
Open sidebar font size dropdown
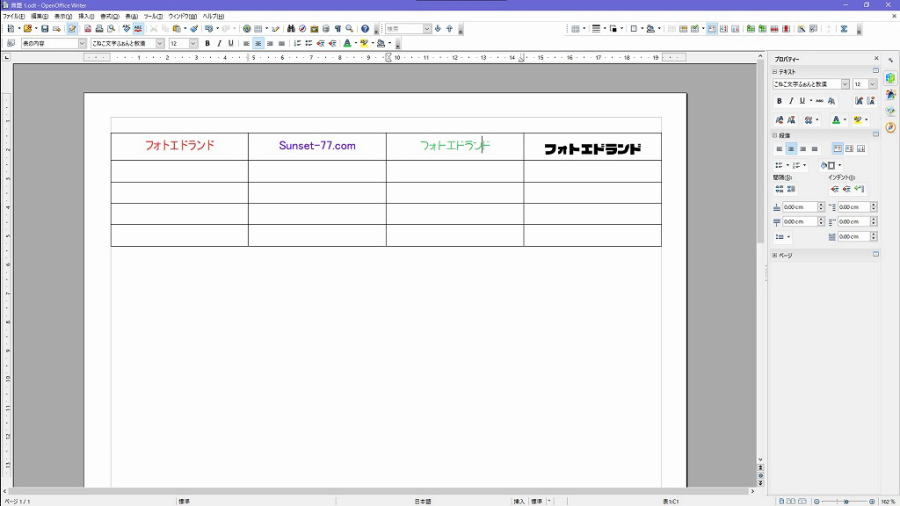coord(872,84)
